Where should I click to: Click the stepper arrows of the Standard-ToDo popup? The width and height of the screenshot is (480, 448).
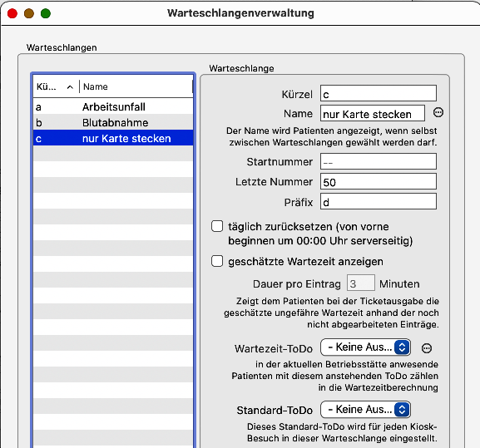point(402,410)
